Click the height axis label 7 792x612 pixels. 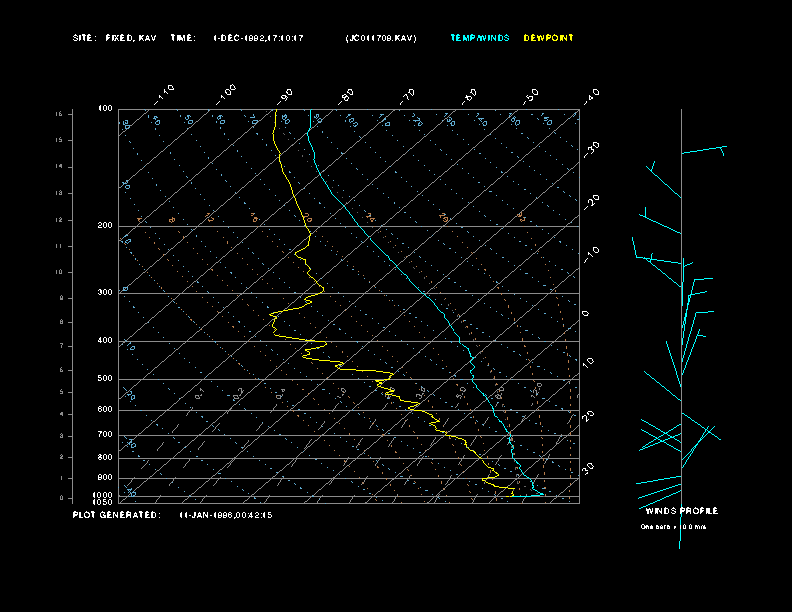(62, 346)
